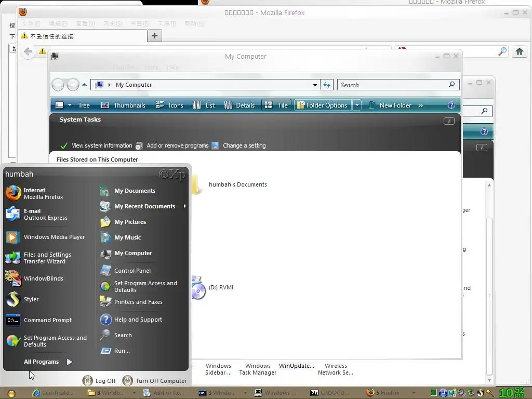This screenshot has height=399, width=532.
Task: Select the (D:) RVMi disc drive
Action: pyautogui.click(x=212, y=288)
